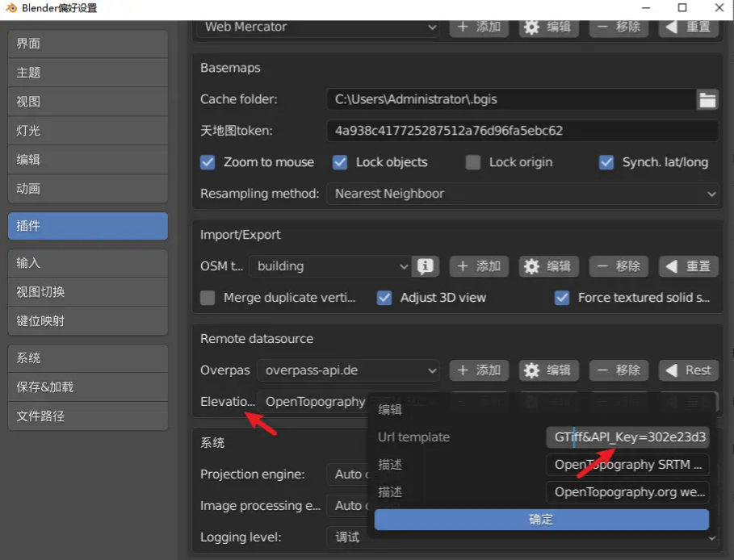The image size is (734, 560).
Task: Click Add button in Overpass row
Action: (x=479, y=370)
